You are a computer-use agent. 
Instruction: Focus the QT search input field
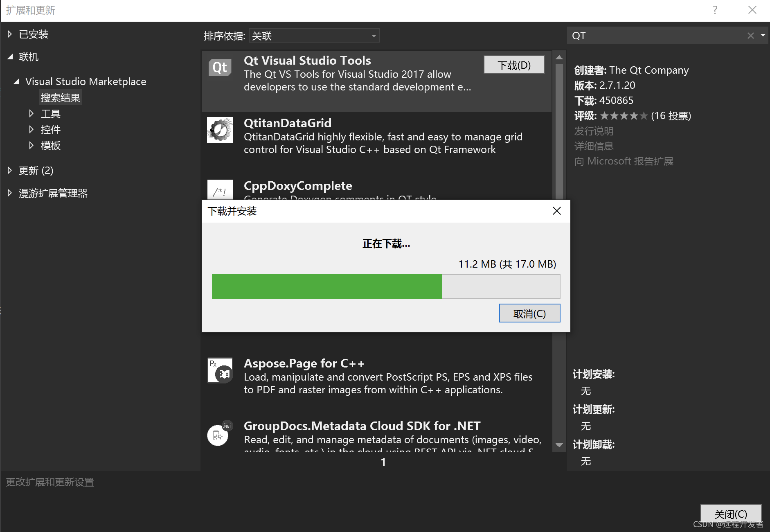(x=657, y=36)
